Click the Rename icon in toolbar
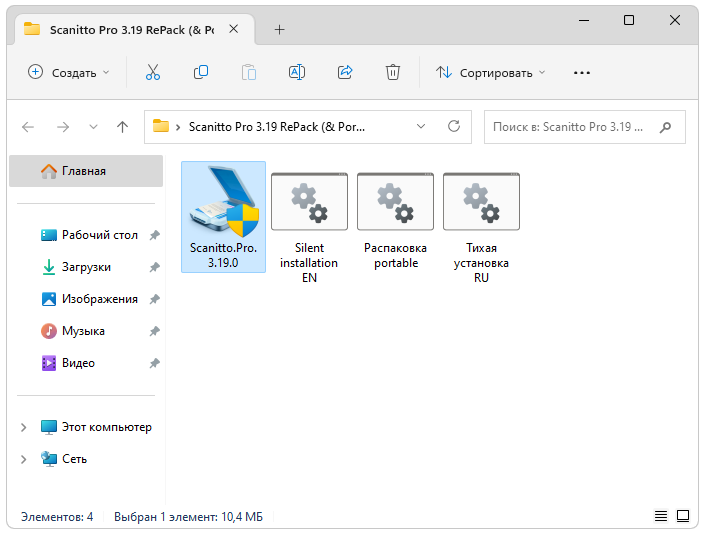The image size is (705, 535). pyautogui.click(x=297, y=72)
